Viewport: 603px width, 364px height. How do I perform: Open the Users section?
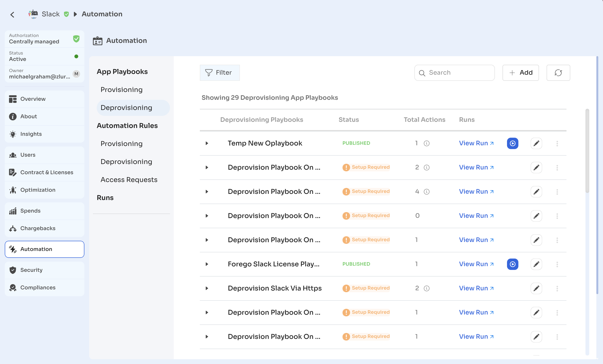pos(44,155)
